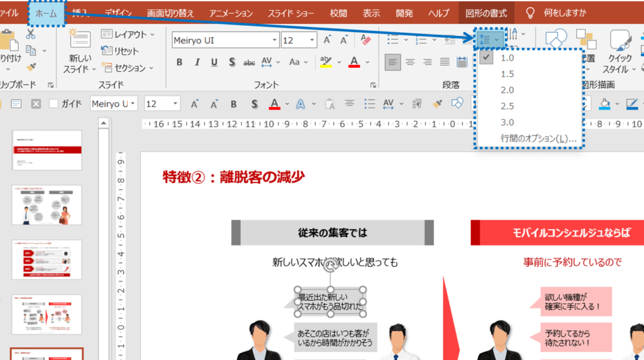Click the lightbulb tell-me icon
The image size is (644, 360).
(x=530, y=13)
